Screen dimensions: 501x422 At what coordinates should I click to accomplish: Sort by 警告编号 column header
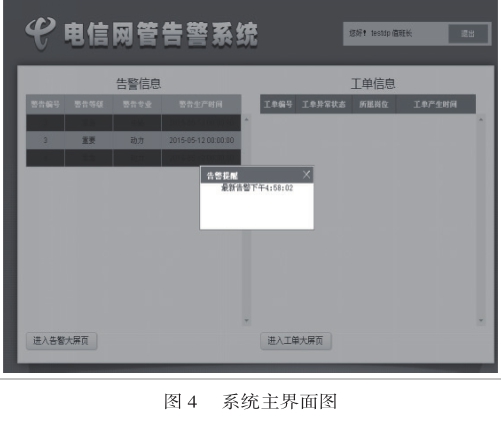pyautogui.click(x=45, y=104)
